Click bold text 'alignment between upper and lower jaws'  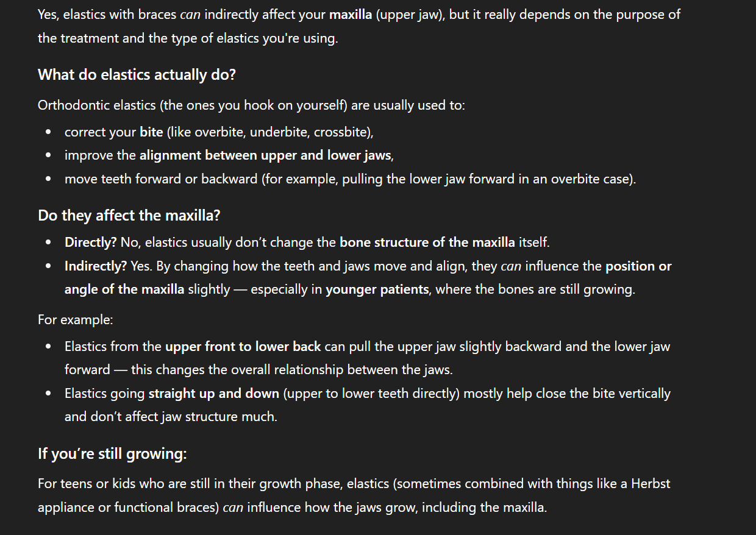[x=265, y=155]
